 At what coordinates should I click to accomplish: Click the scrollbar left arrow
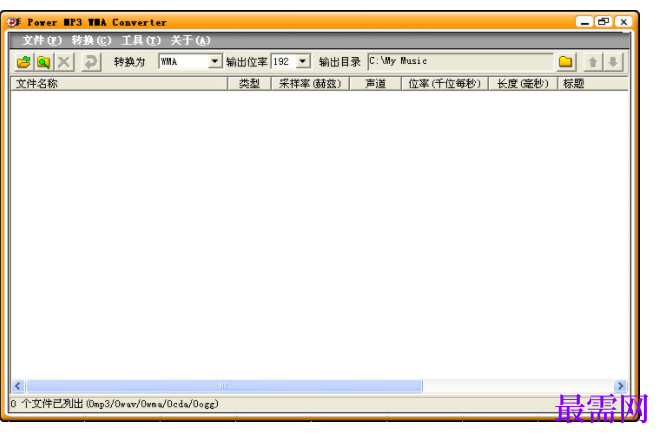(18, 386)
